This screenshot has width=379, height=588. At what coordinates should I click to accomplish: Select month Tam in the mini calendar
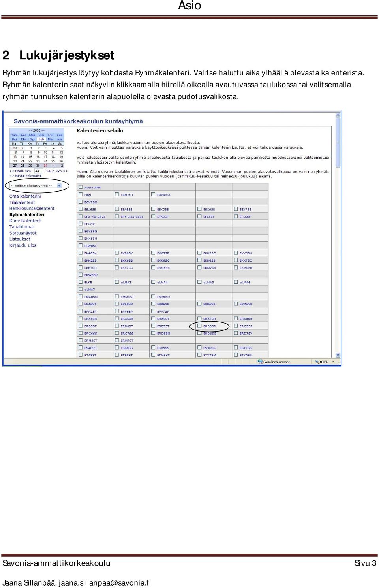tap(14, 135)
